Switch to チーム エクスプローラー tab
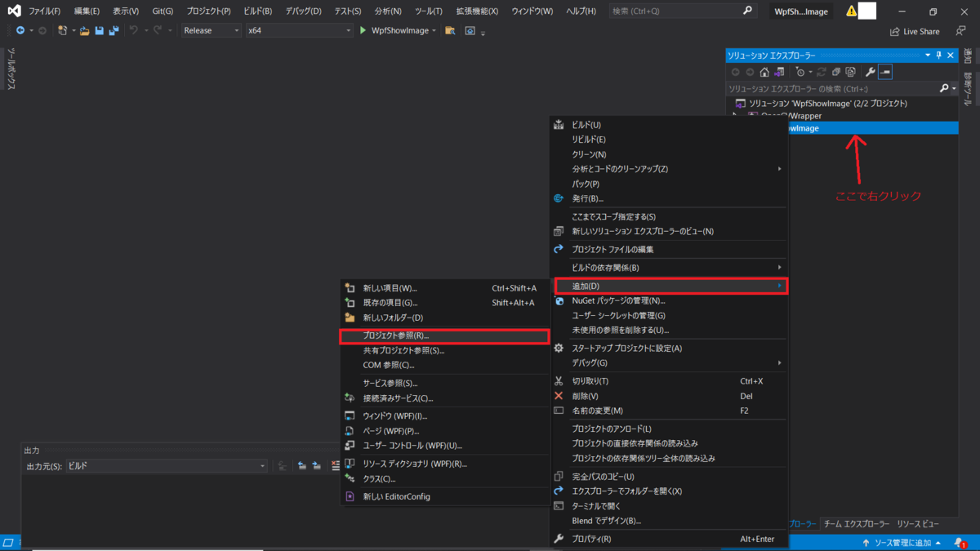Image resolution: width=980 pixels, height=551 pixels. click(x=856, y=523)
